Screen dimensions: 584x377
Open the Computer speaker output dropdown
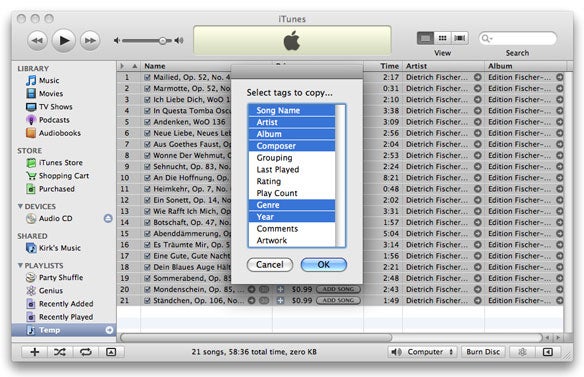tap(422, 352)
